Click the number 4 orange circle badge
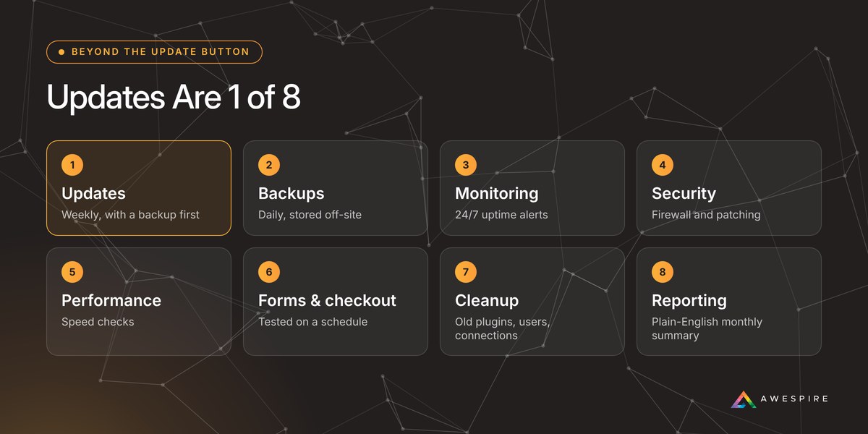This screenshot has width=868, height=434. tap(663, 165)
